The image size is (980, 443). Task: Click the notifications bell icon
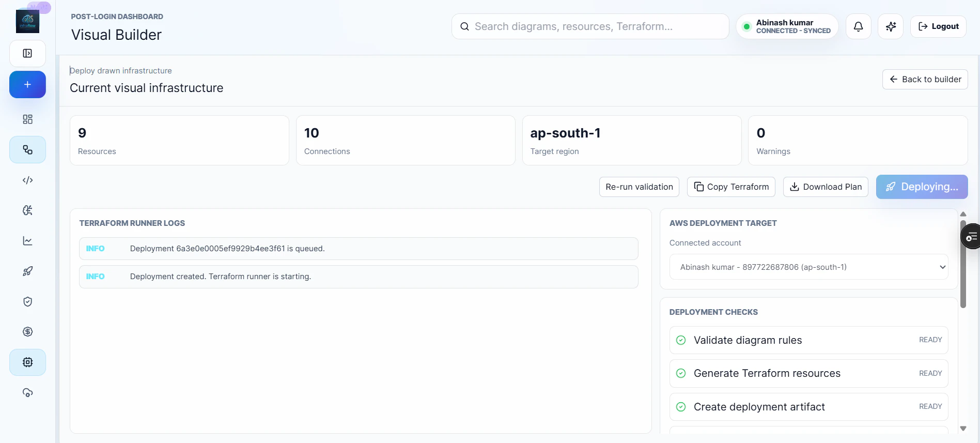[858, 26]
